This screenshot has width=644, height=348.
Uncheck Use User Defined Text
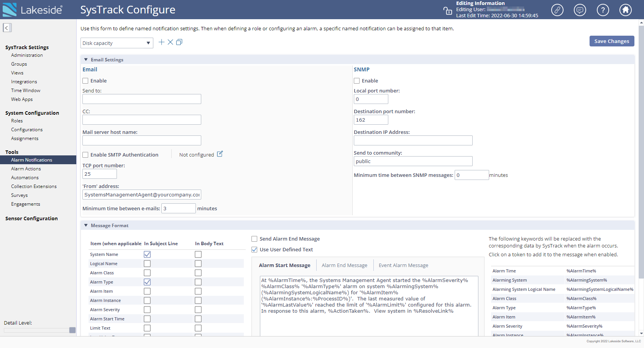(255, 250)
